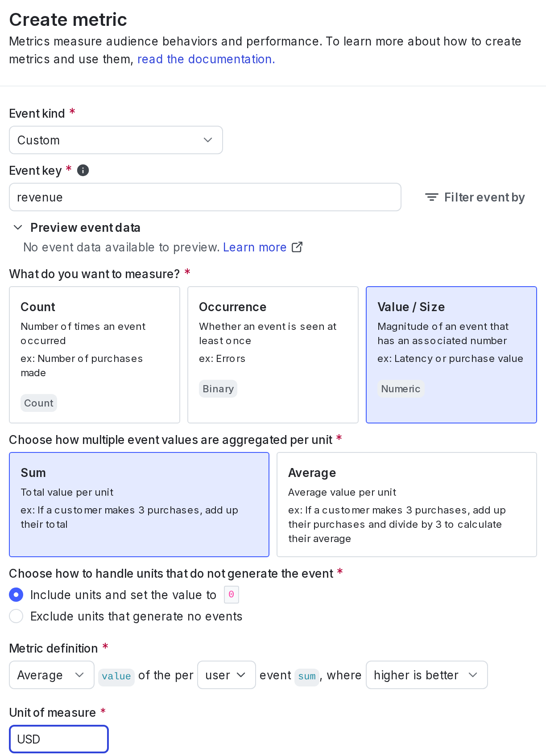Select Include units and set value radio
Image resolution: width=546 pixels, height=756 pixels.
click(x=16, y=595)
